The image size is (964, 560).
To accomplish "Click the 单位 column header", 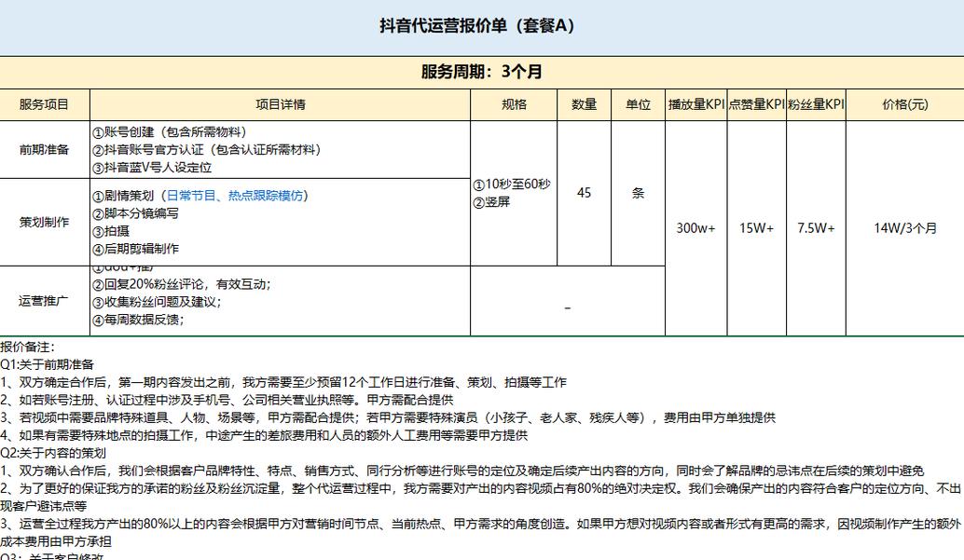I will point(638,104).
